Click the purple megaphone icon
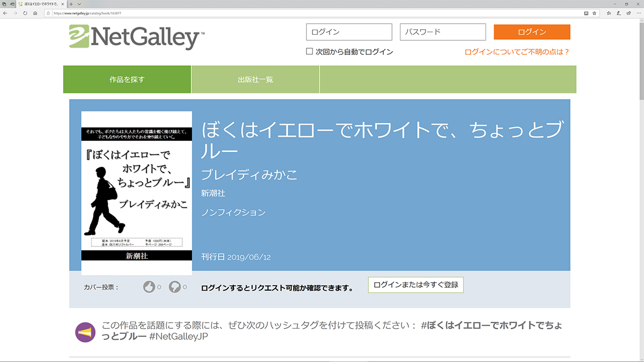The image size is (644, 362). coord(85,332)
